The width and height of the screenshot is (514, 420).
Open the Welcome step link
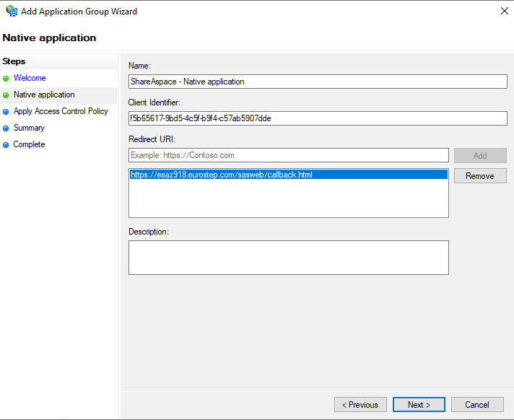tap(30, 78)
